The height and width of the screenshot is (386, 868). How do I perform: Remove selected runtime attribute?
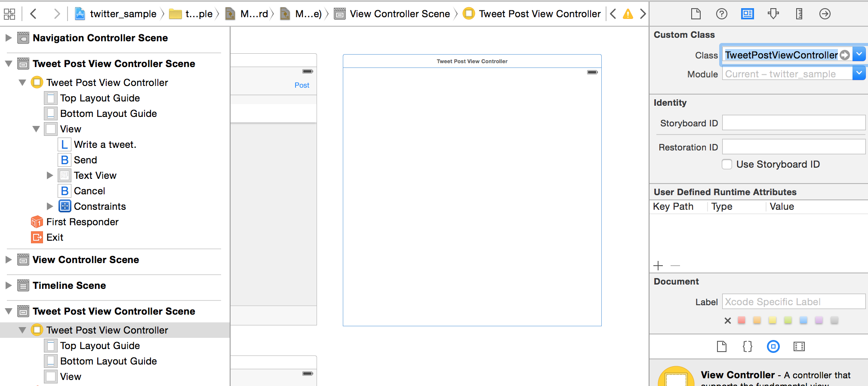[x=675, y=266]
